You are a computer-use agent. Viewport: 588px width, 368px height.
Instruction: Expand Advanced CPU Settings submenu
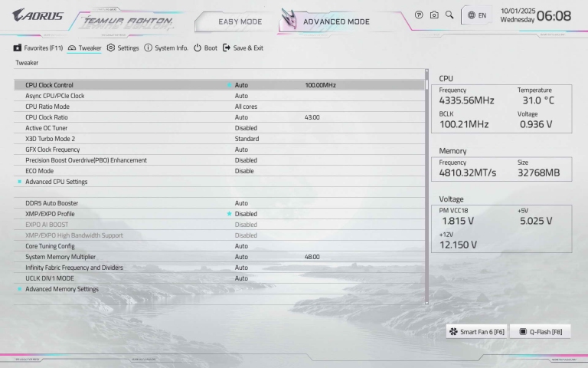(x=57, y=182)
